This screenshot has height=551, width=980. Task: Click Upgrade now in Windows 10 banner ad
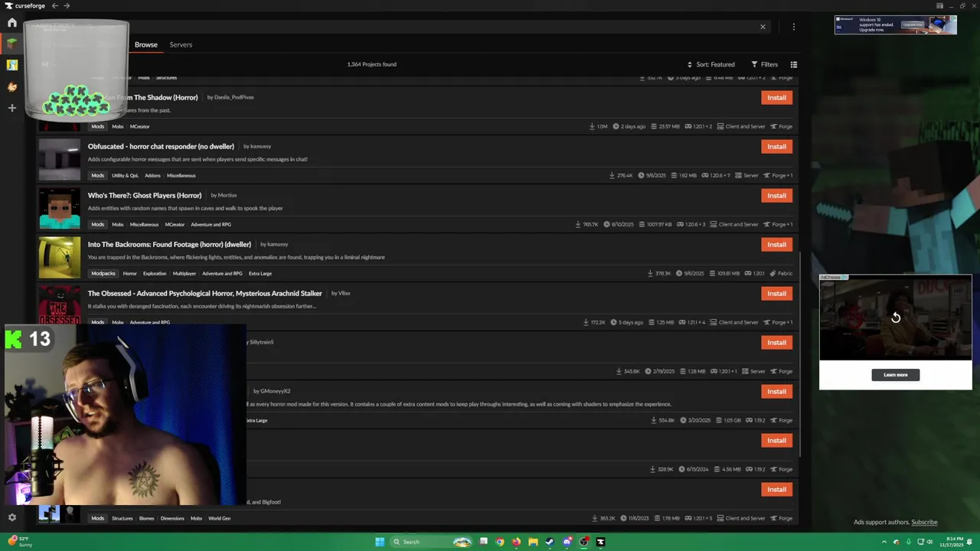point(912,24)
